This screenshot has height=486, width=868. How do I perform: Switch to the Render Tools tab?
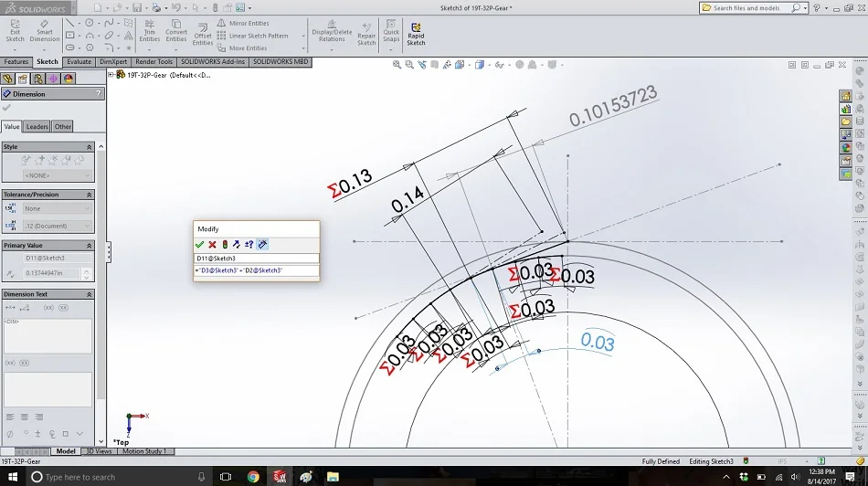coord(153,62)
